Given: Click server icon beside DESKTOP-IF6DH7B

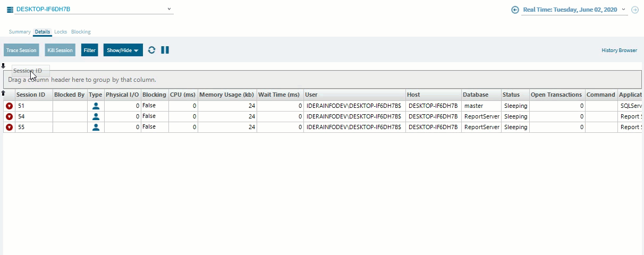Looking at the screenshot, I should tap(10, 10).
